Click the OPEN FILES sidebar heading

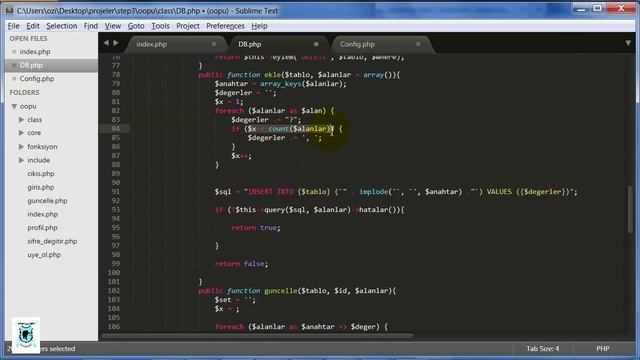28,38
